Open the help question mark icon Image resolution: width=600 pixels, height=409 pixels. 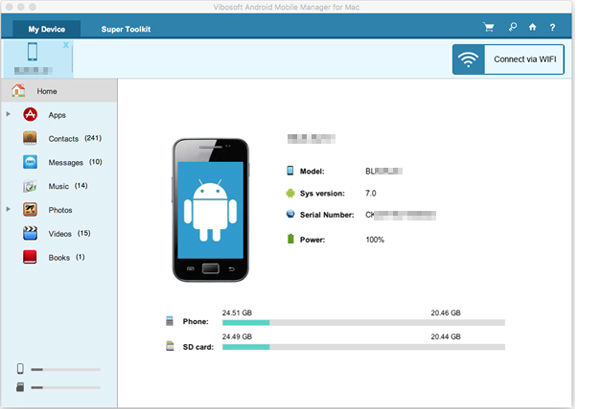point(552,28)
